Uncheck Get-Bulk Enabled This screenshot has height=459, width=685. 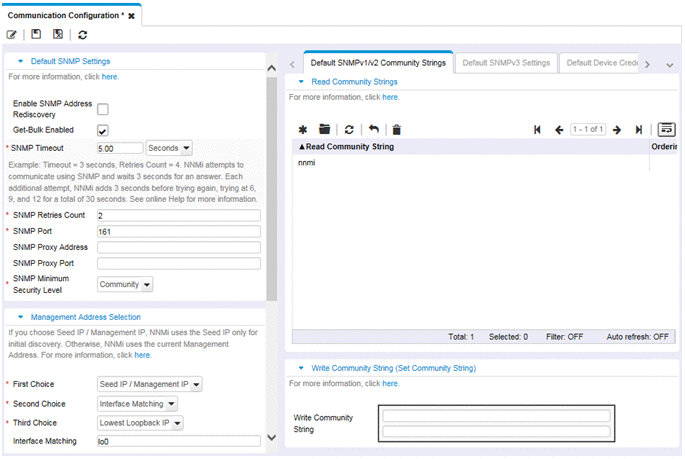point(102,130)
